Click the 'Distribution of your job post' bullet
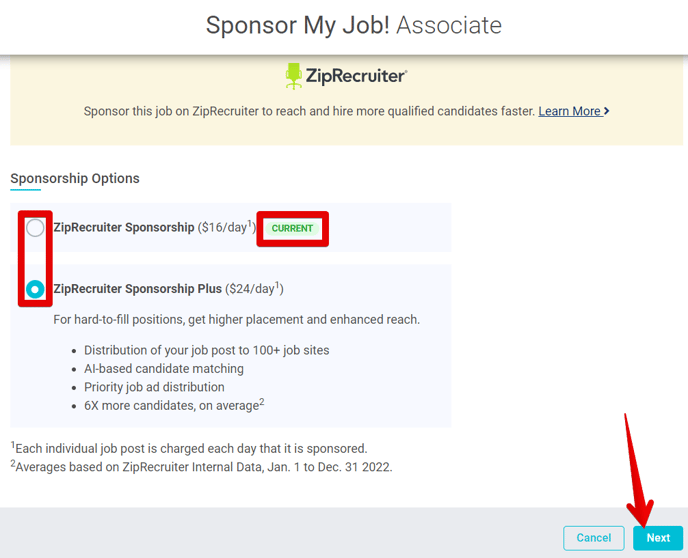 (x=207, y=350)
